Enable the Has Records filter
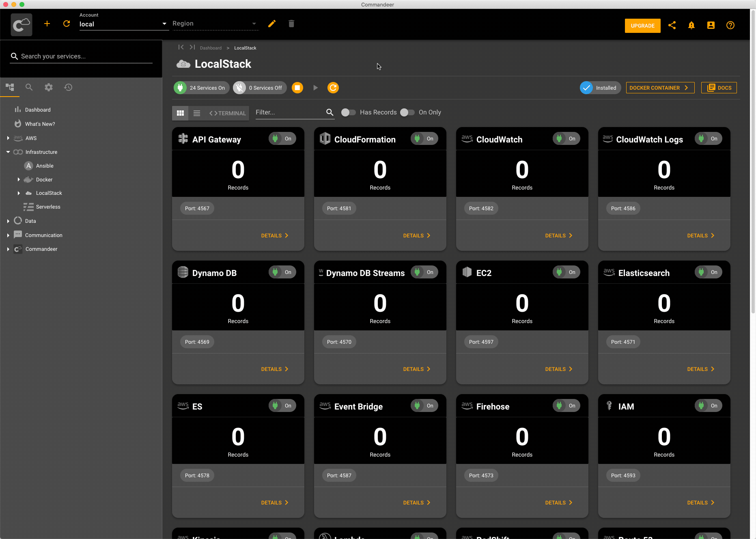 348,112
